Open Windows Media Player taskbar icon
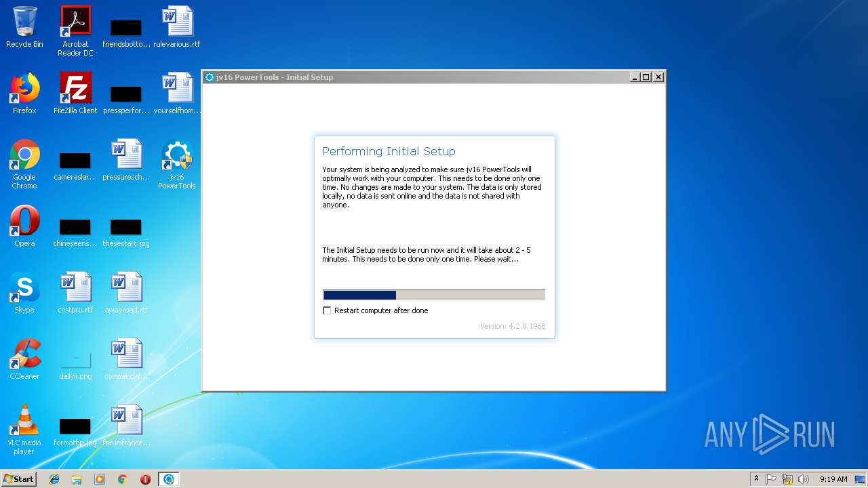Image resolution: width=868 pixels, height=488 pixels. tap(100, 479)
